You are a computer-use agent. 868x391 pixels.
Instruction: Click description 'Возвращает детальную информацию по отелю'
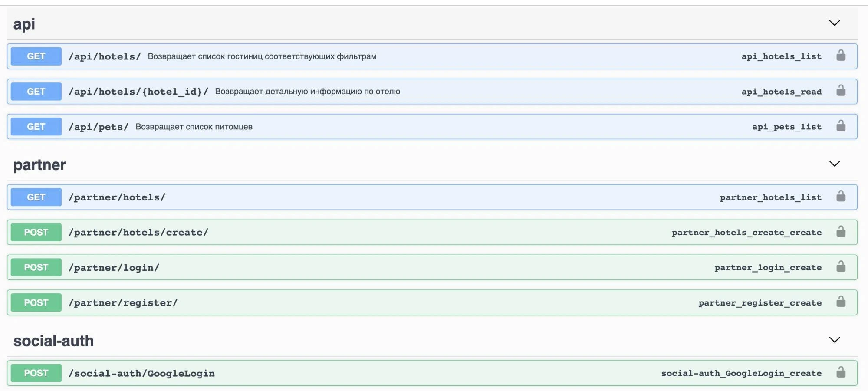[308, 92]
